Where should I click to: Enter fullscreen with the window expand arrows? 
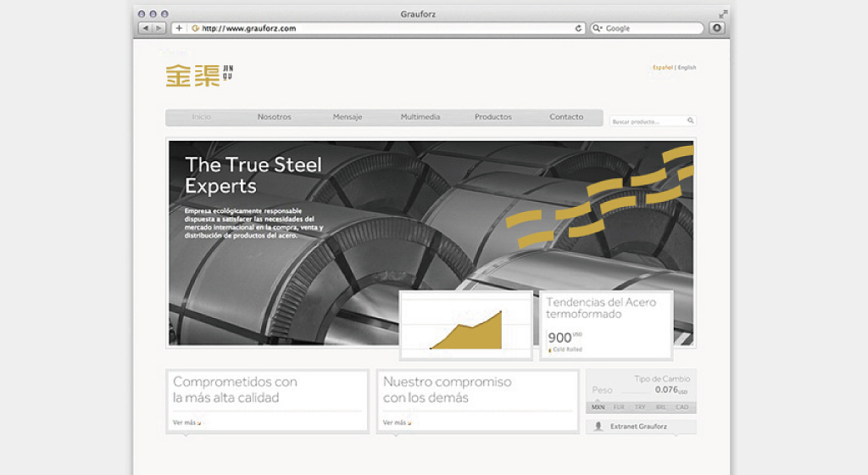[x=723, y=14]
